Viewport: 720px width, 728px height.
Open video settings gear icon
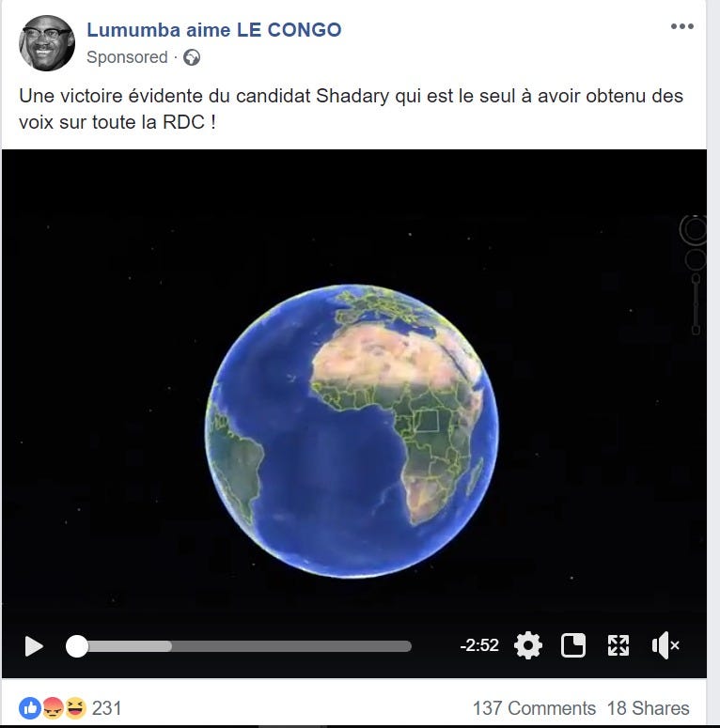tap(528, 645)
